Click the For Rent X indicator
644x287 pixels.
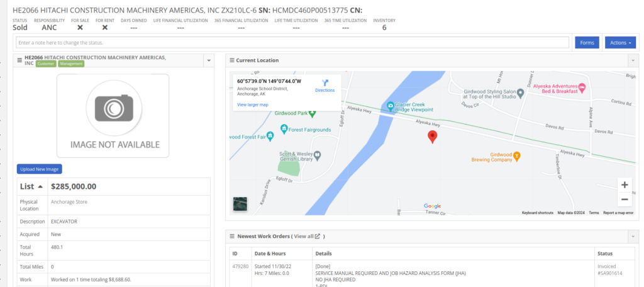click(105, 28)
